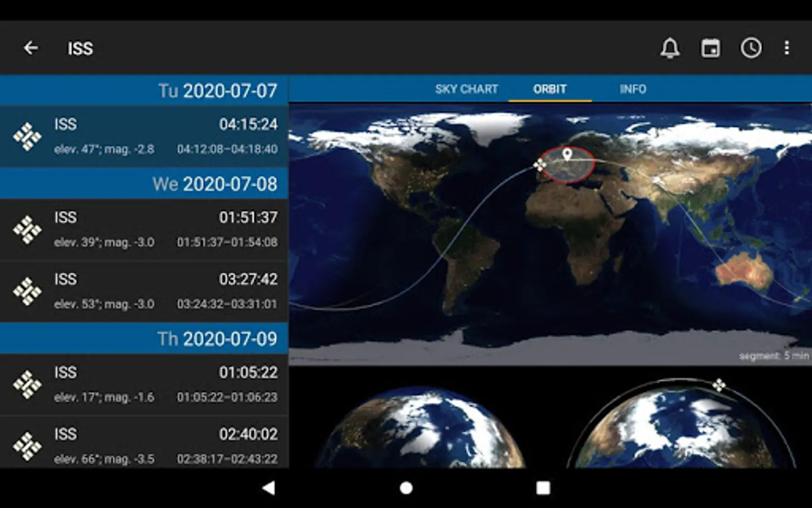Click time range 04:12:08–04:18:40
This screenshot has height=508, width=812.
tap(227, 149)
